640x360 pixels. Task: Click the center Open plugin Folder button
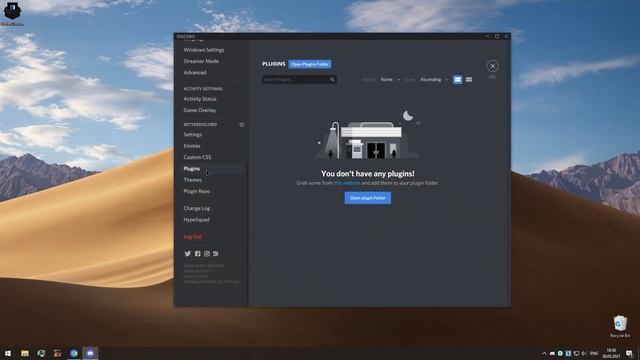pos(367,198)
